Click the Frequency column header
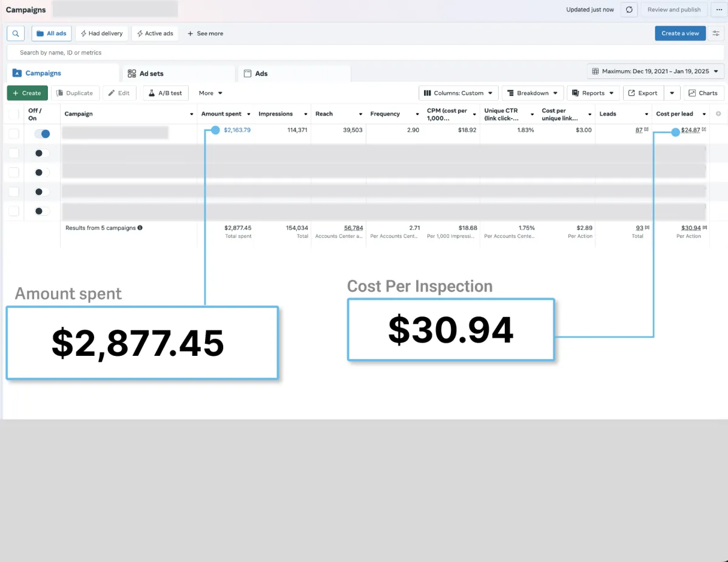The image size is (728, 562). [385, 114]
